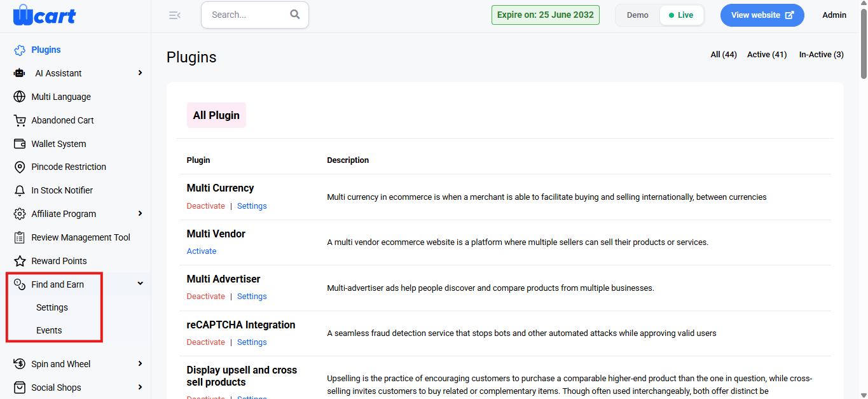
Task: Click the Find and Earn coin icon
Action: tap(20, 284)
